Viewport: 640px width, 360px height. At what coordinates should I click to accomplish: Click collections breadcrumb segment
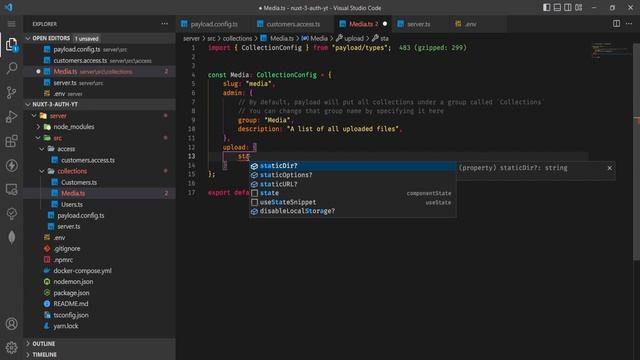pyautogui.click(x=237, y=38)
